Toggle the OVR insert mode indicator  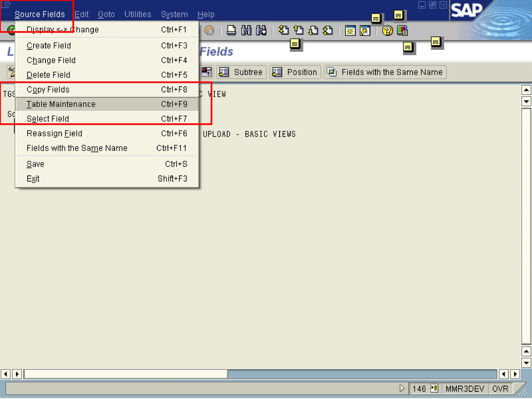[x=500, y=389]
